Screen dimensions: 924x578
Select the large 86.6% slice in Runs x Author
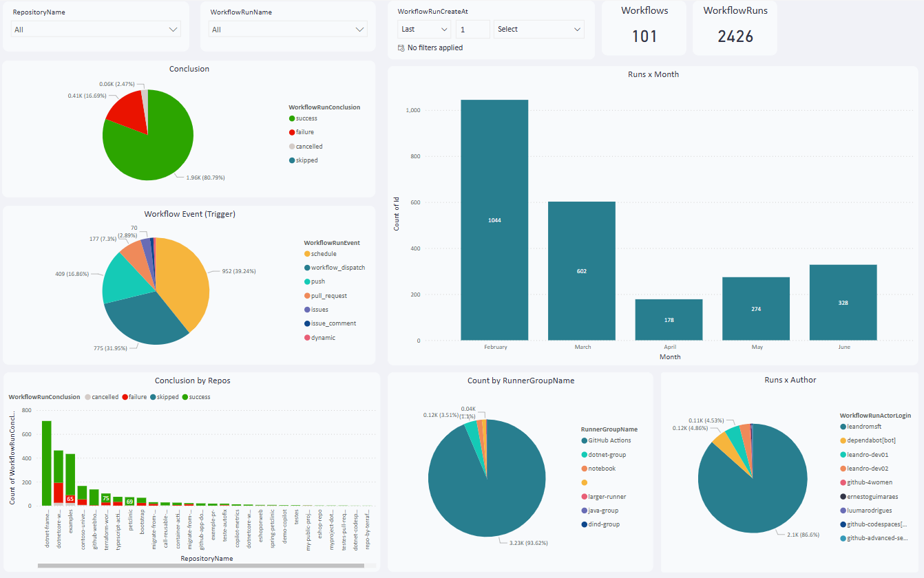pos(754,492)
